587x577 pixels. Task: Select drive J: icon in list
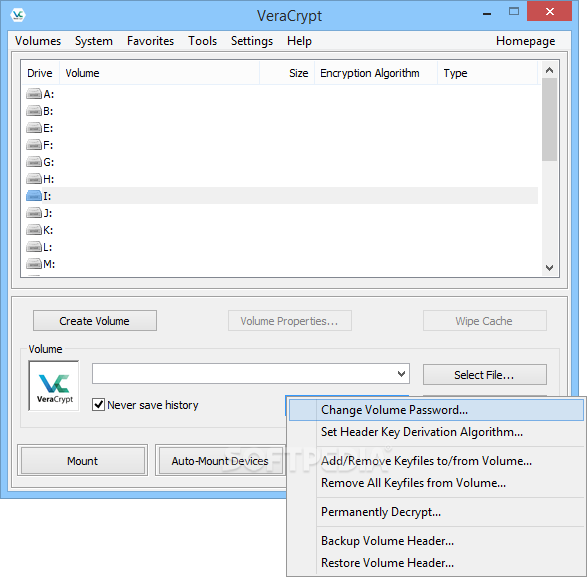point(34,213)
